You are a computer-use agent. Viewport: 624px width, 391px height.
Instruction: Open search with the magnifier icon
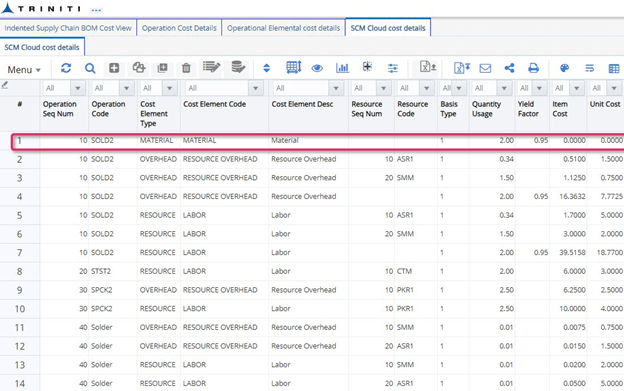point(90,68)
